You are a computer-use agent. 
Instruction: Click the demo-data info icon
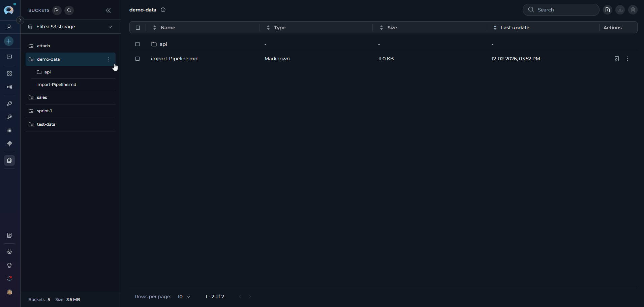point(163,10)
